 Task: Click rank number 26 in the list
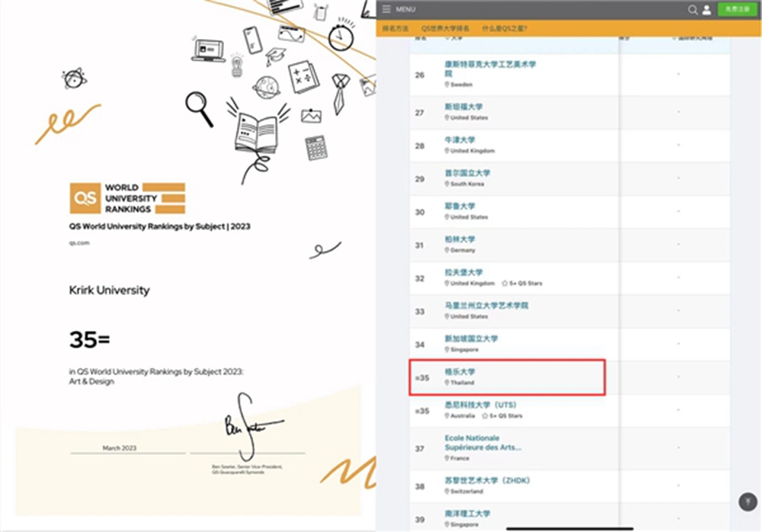[420, 75]
